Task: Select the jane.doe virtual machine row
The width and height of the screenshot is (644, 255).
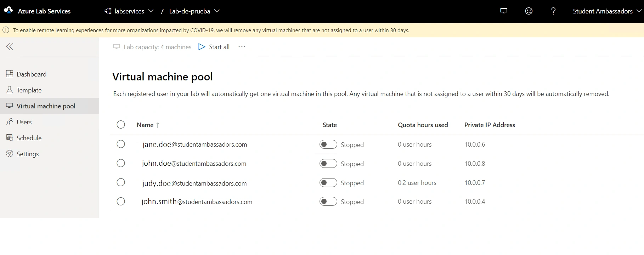Action: 121,144
